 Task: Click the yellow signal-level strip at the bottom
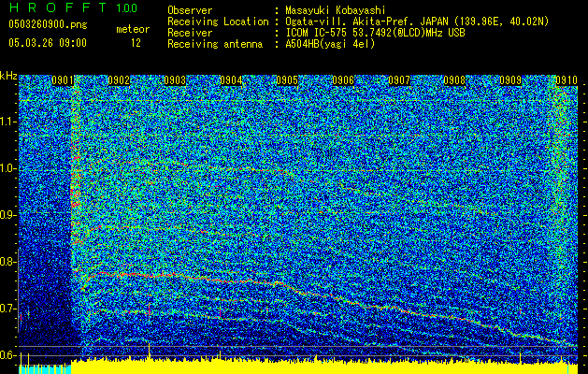324,367
